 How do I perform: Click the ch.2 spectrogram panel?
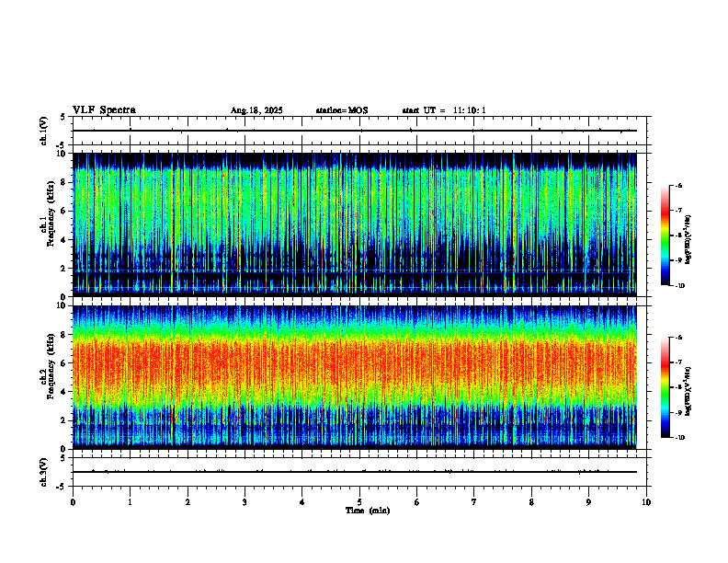pos(355,377)
